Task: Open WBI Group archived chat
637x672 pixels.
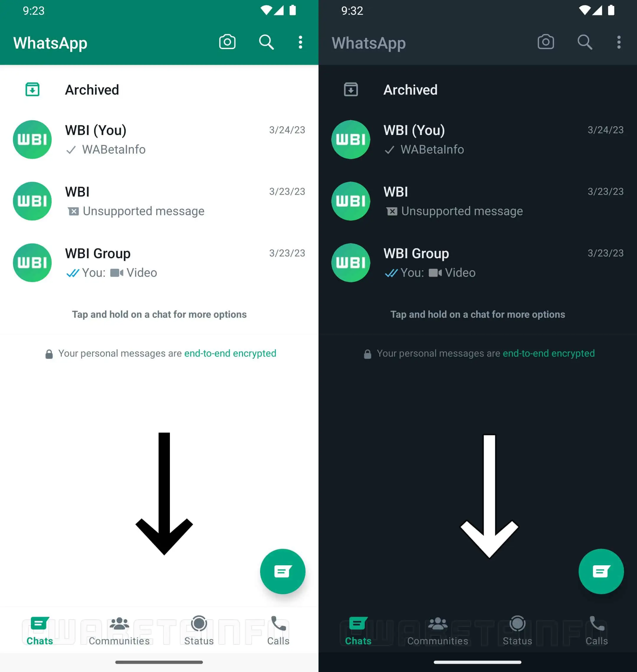Action: point(159,262)
